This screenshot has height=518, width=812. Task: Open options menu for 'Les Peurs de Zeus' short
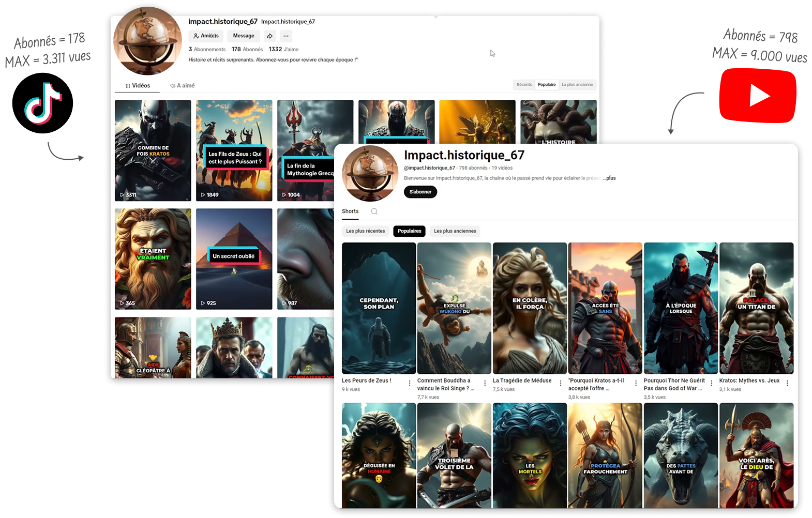pos(410,383)
